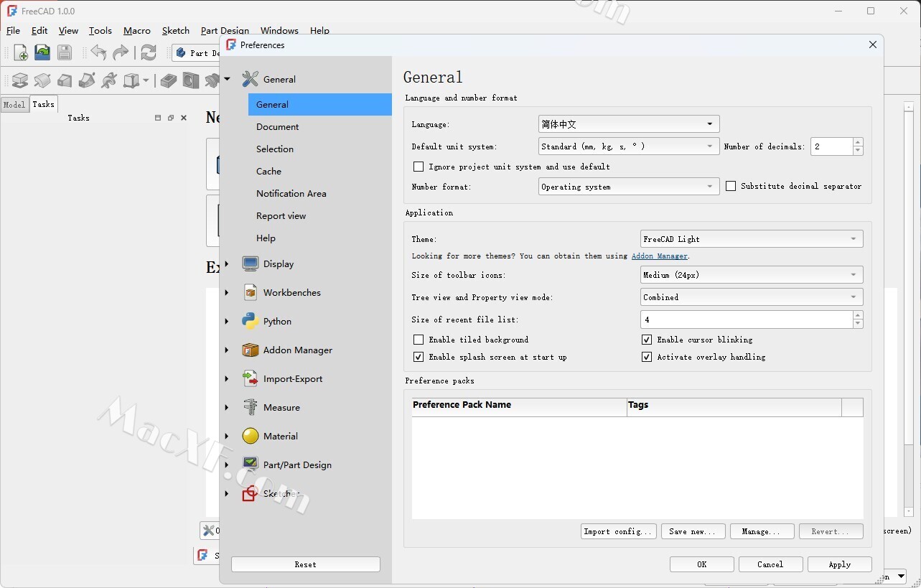Open additive primitives dropdown arrow in toolbar

tap(146, 80)
